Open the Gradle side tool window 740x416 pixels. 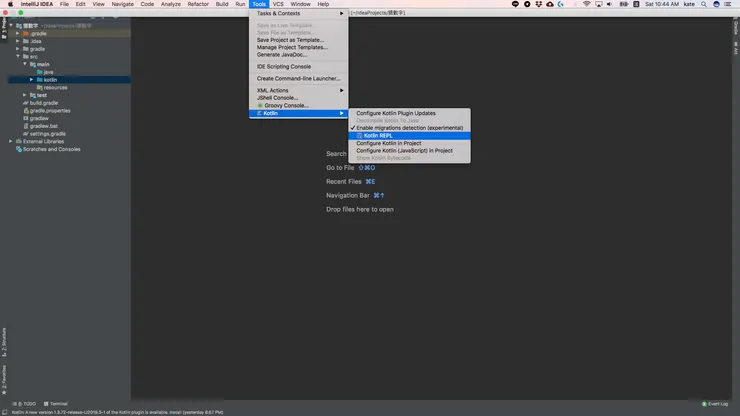tap(736, 27)
